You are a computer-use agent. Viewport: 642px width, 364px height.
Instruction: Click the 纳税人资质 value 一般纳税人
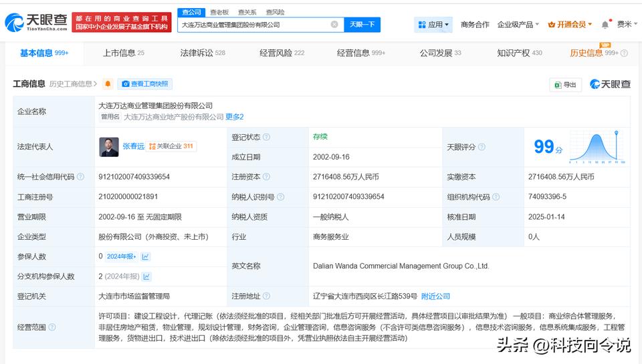[x=331, y=217]
